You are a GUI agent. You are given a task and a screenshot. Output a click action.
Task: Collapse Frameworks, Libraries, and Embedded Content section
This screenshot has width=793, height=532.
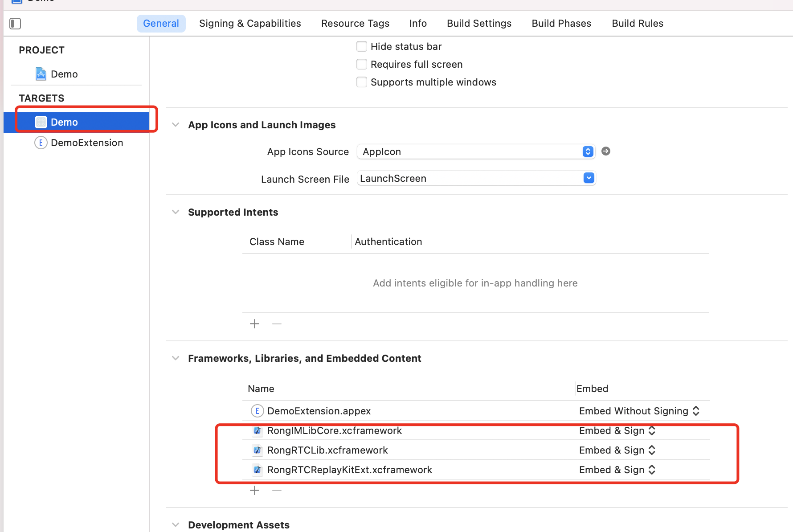click(x=176, y=358)
